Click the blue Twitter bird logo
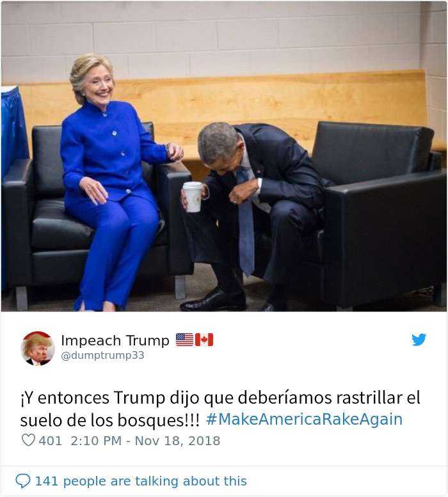Screen dimensions: 448x497 (419, 340)
